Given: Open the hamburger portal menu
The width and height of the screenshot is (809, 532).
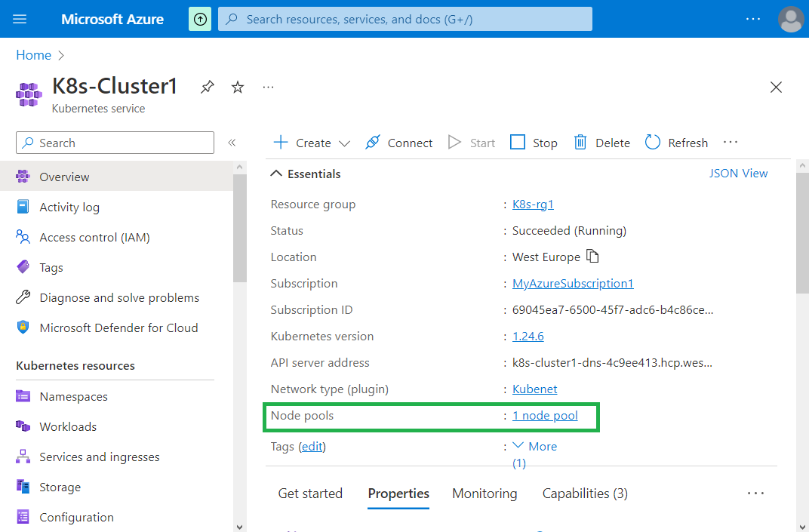Looking at the screenshot, I should 20,19.
